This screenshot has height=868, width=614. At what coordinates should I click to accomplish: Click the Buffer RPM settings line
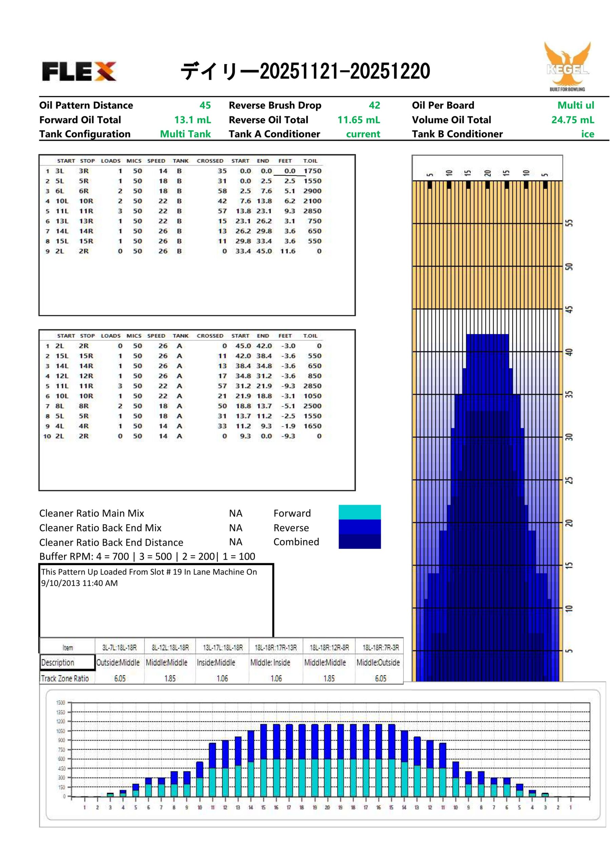tap(147, 556)
